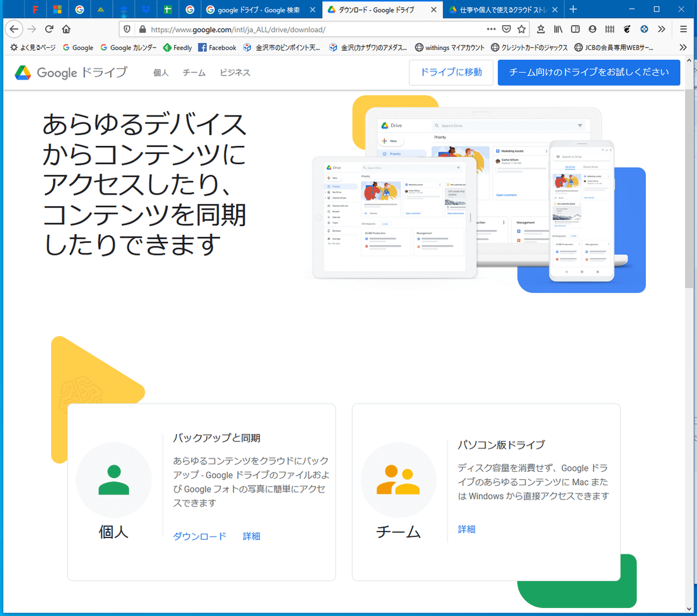Click ダウンロード under バックアップと同期
Screen dimensions: 697x616
pyautogui.click(x=199, y=536)
